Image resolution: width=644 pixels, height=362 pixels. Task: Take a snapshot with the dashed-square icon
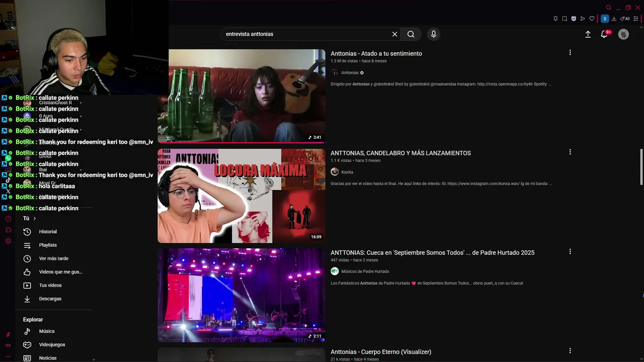(565, 19)
